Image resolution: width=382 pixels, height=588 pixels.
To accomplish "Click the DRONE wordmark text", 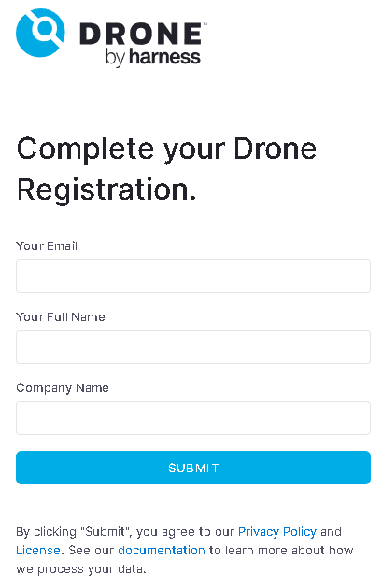I will coord(141,33).
